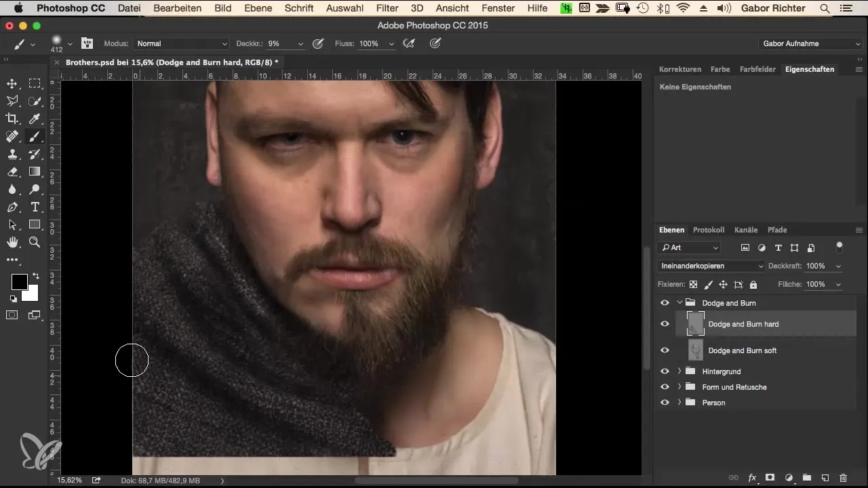This screenshot has width=868, height=488.
Task: Select the Rectangular Marquee tool
Action: tap(35, 84)
